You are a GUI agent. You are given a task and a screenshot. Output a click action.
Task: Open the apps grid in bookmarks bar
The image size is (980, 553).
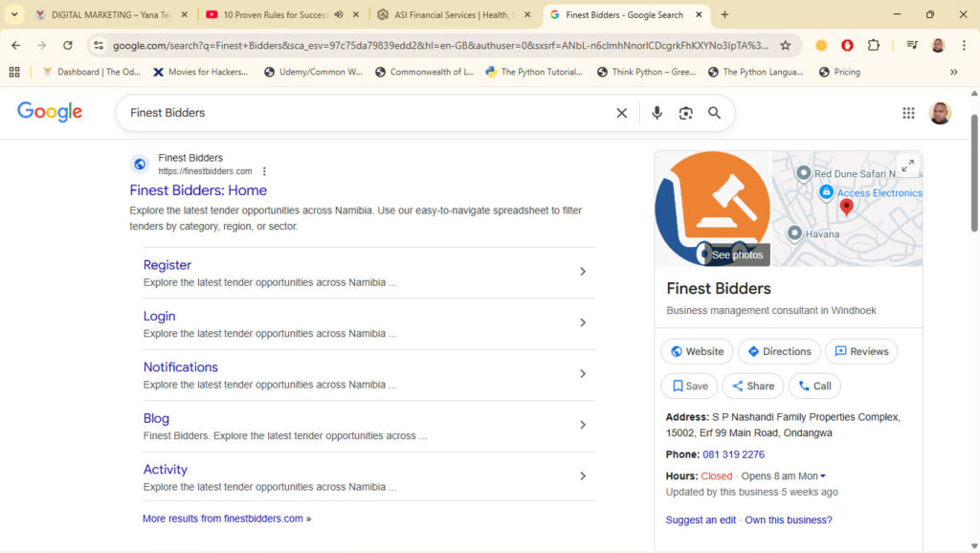(x=14, y=72)
